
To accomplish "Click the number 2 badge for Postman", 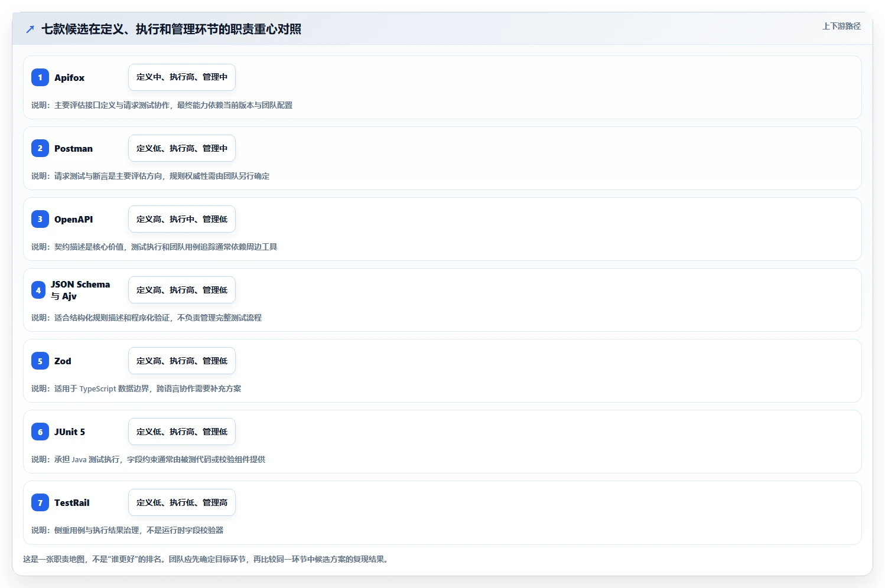I will (40, 148).
